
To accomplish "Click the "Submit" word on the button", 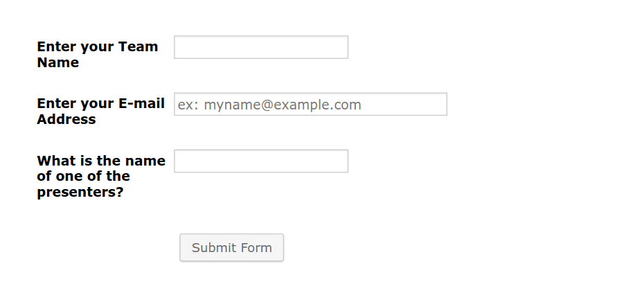I will pos(214,248).
